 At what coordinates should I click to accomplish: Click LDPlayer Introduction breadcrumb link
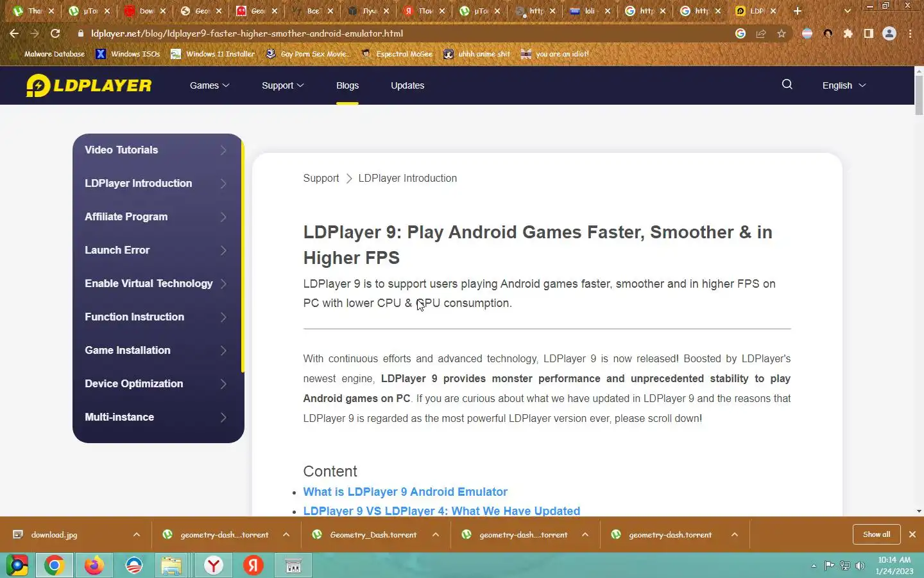407,179
